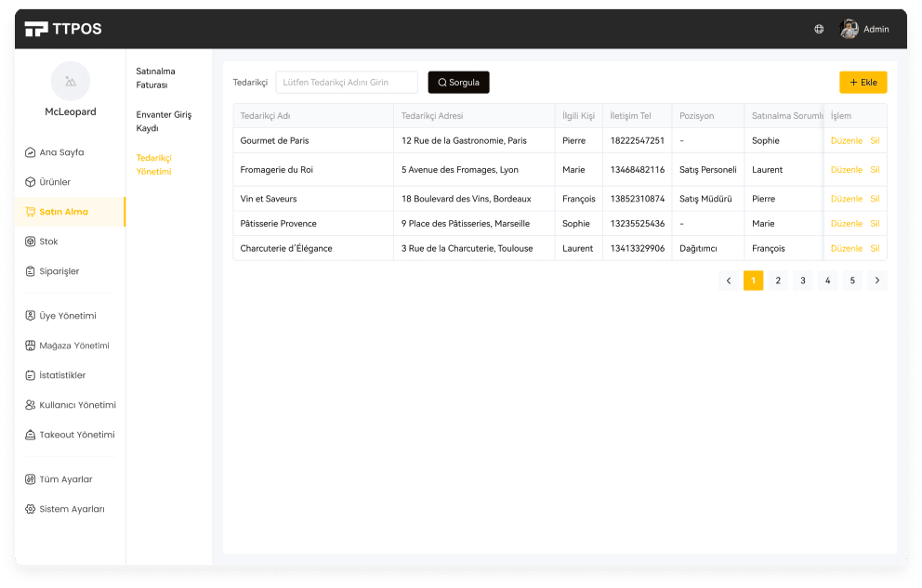
Task: Click Sil for Vin et Saveurs
Action: click(875, 199)
